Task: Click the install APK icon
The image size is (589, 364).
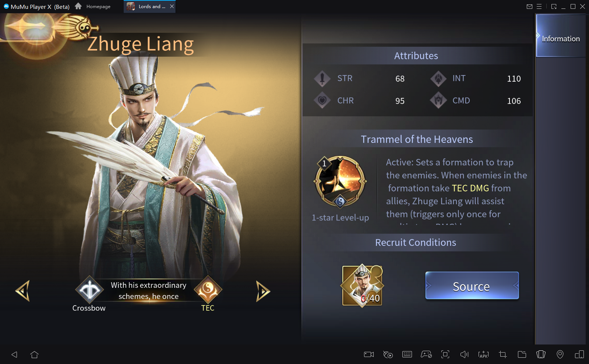Action: coord(483,354)
